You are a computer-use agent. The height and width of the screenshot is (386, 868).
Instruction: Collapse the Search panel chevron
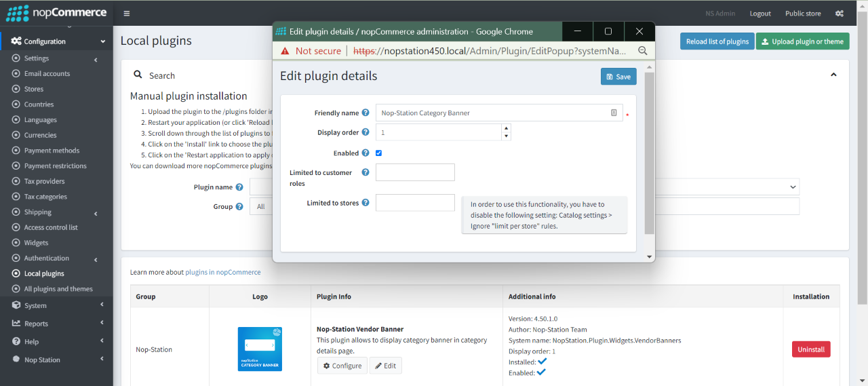pos(834,75)
